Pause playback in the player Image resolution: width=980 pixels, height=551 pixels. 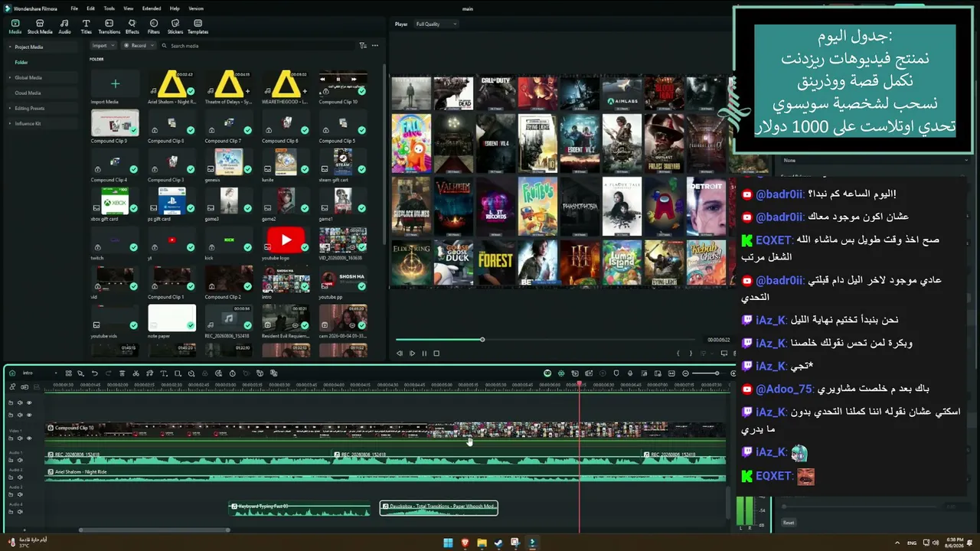coord(424,354)
